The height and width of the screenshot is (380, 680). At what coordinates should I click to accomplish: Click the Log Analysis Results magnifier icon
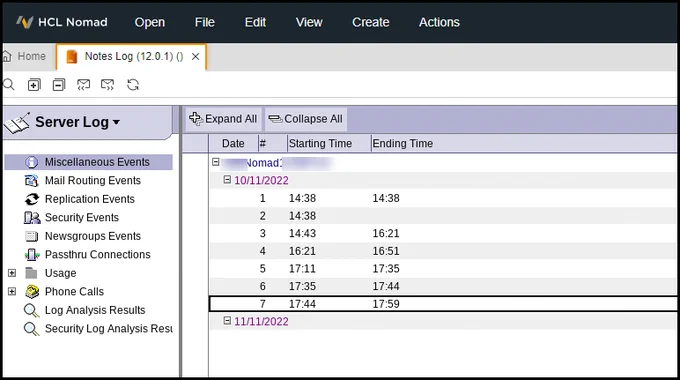pos(31,310)
